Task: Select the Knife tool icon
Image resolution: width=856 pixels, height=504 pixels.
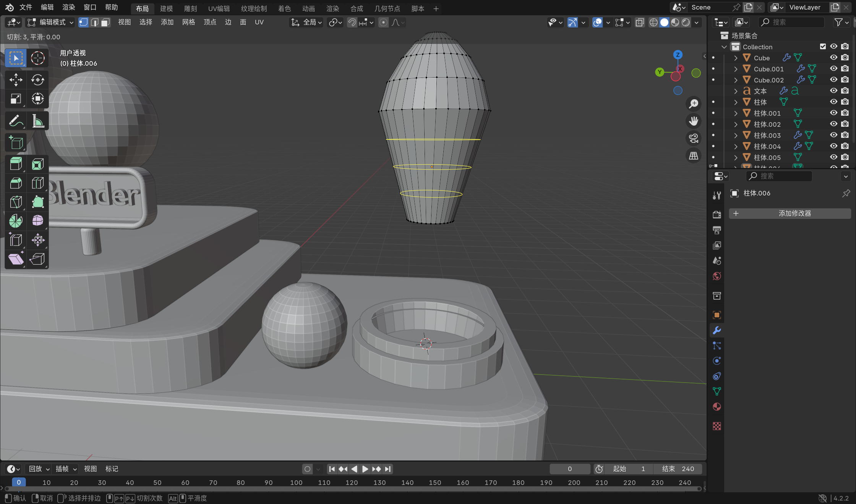Action: tap(16, 202)
